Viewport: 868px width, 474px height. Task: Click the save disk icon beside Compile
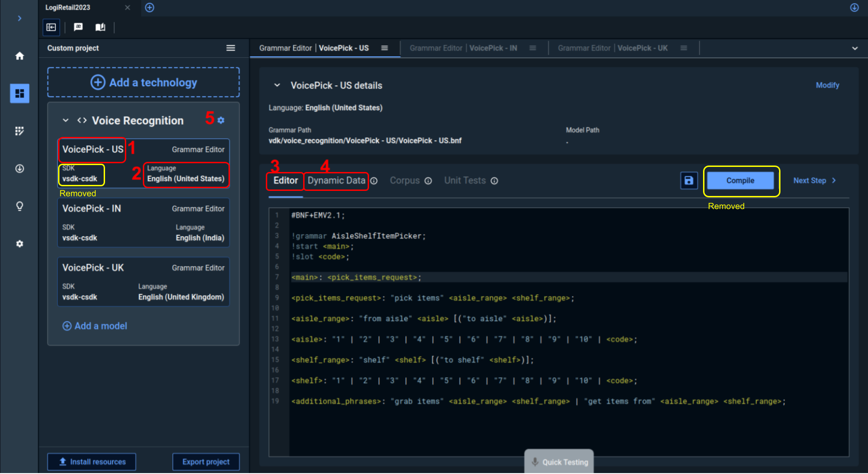point(689,181)
